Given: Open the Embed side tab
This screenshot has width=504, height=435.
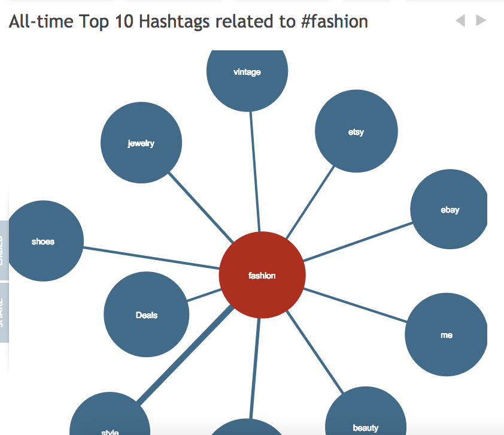Looking at the screenshot, I should click(x=4, y=250).
